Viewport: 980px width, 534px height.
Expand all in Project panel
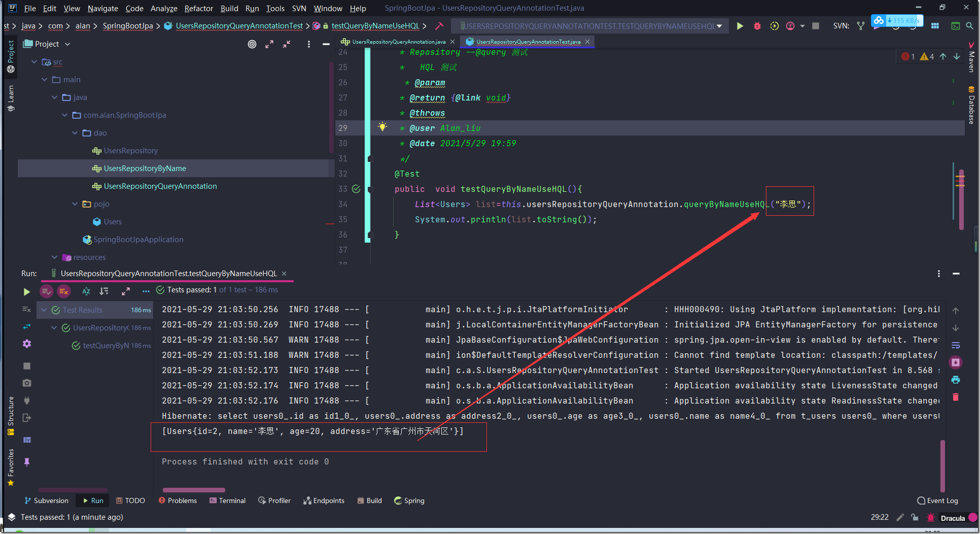(269, 44)
